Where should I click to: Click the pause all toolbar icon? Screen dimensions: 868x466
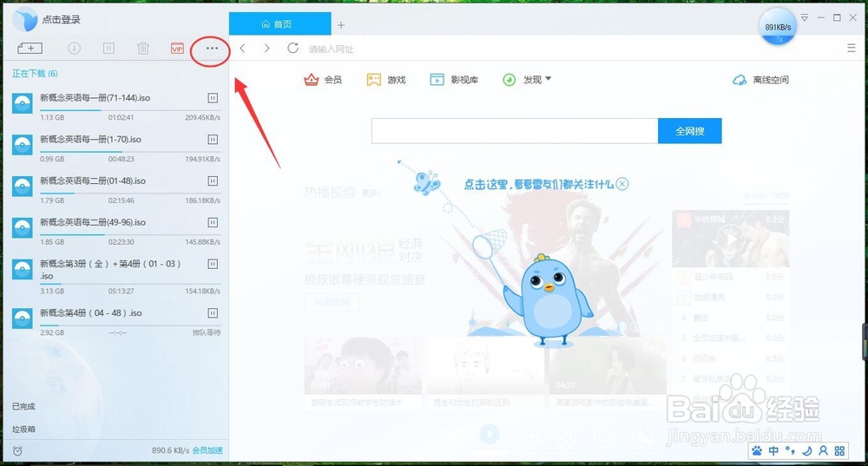[108, 49]
